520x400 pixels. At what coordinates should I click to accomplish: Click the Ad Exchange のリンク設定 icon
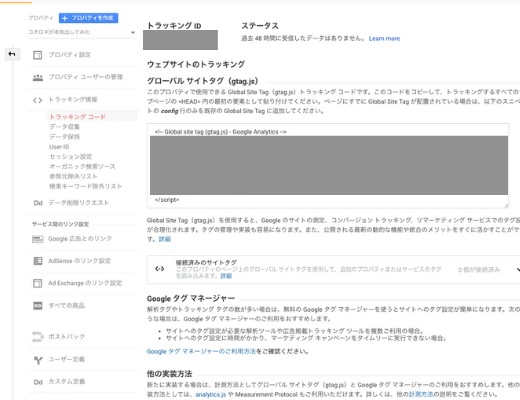pyautogui.click(x=38, y=283)
